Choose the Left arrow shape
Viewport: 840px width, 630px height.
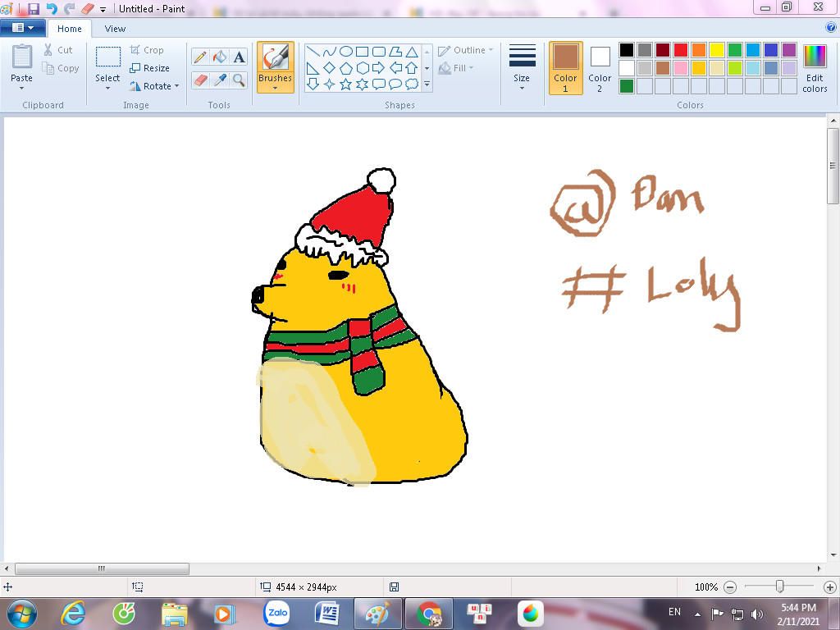pyautogui.click(x=395, y=68)
